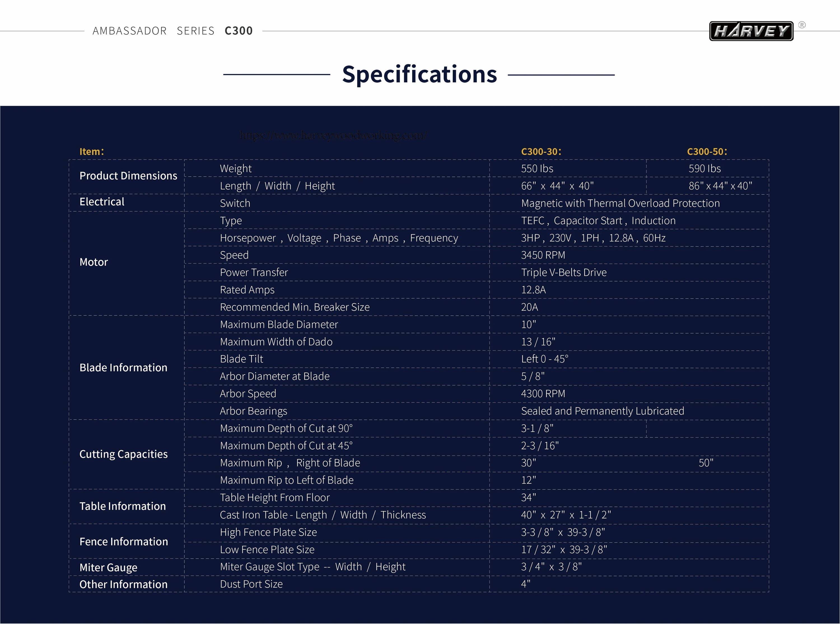The height and width of the screenshot is (624, 840).
Task: Open the harveywoodworking.com URL link
Action: [x=333, y=135]
